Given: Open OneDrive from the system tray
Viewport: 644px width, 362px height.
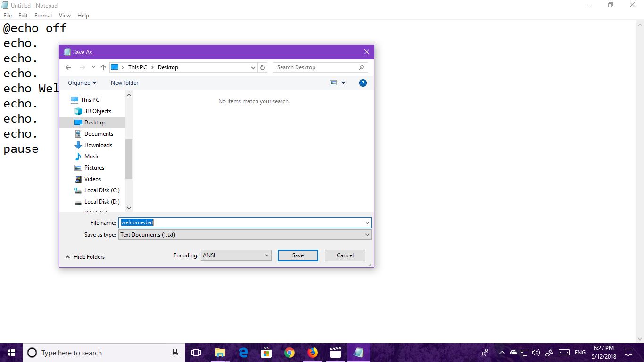Looking at the screenshot, I should pyautogui.click(x=512, y=352).
